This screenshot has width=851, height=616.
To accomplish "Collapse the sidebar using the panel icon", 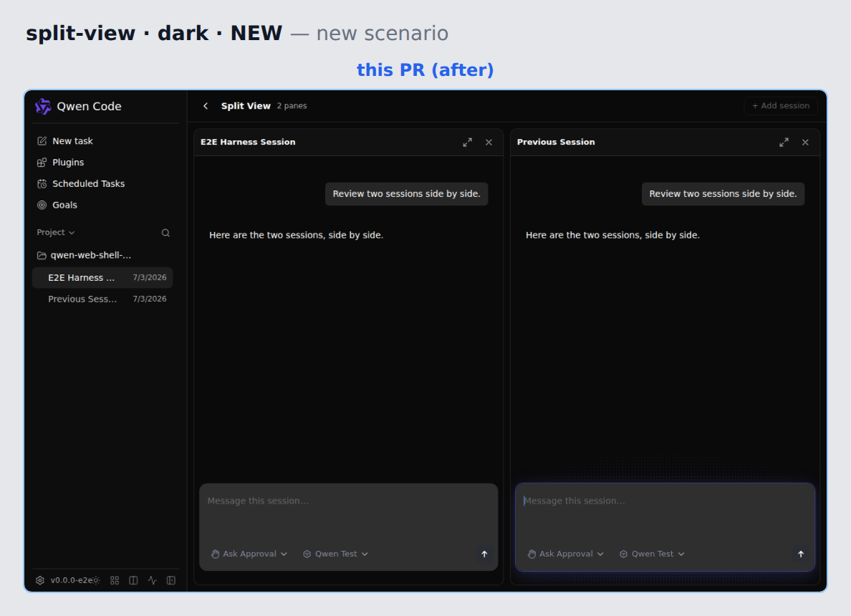I will pos(171,580).
